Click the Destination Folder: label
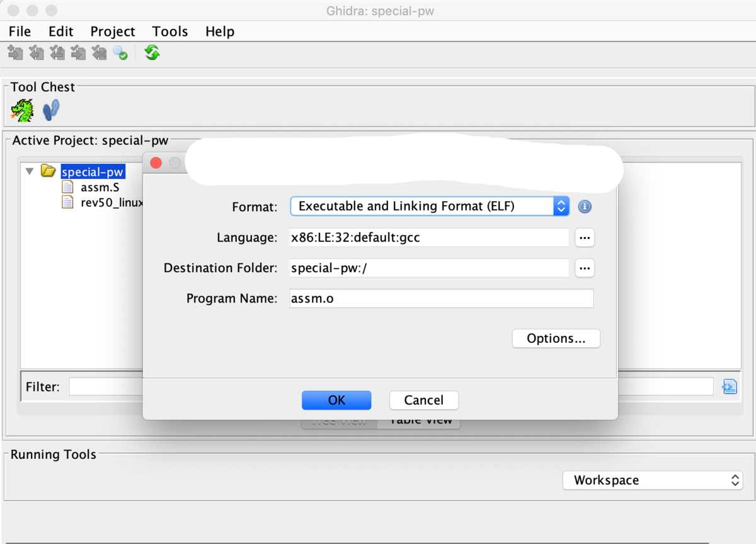Image resolution: width=756 pixels, height=544 pixels. click(x=220, y=268)
